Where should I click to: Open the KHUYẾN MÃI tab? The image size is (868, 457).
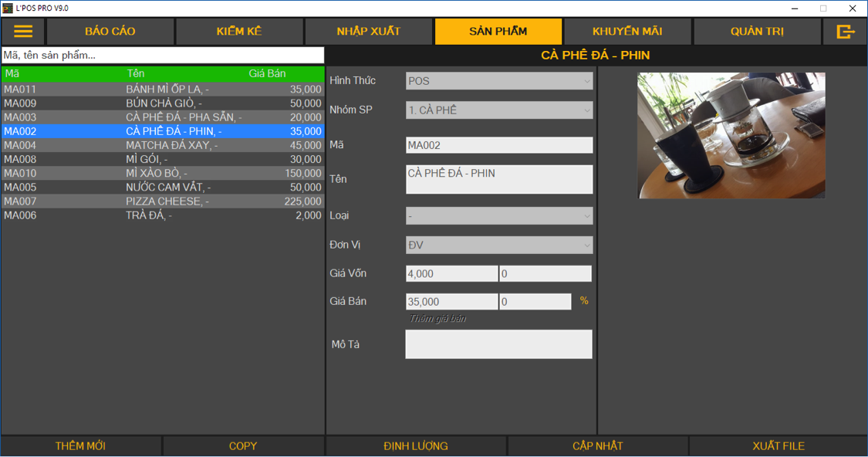click(627, 32)
